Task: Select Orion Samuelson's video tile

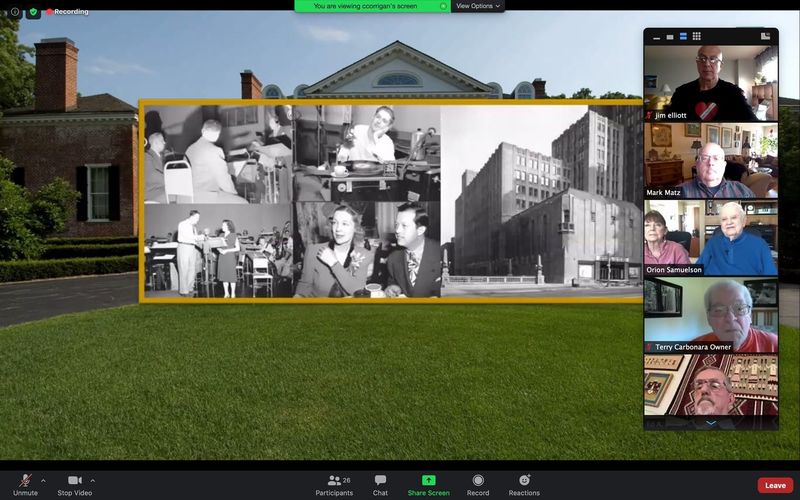Action: tap(711, 238)
